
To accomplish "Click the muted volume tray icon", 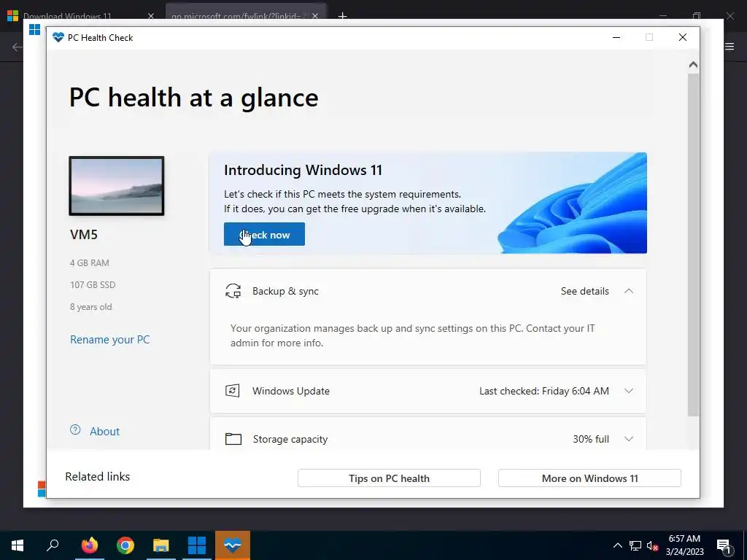I will pos(653,545).
